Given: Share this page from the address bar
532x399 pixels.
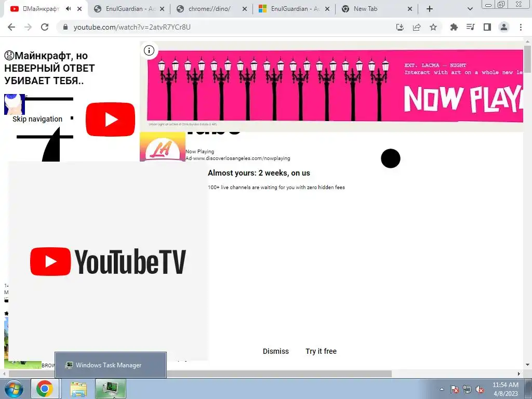Looking at the screenshot, I should pyautogui.click(x=417, y=27).
